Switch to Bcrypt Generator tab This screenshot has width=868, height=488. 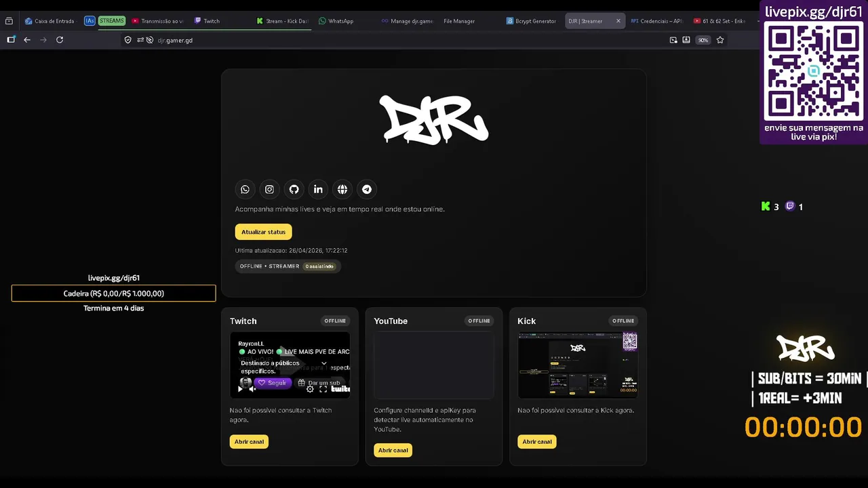click(x=531, y=21)
